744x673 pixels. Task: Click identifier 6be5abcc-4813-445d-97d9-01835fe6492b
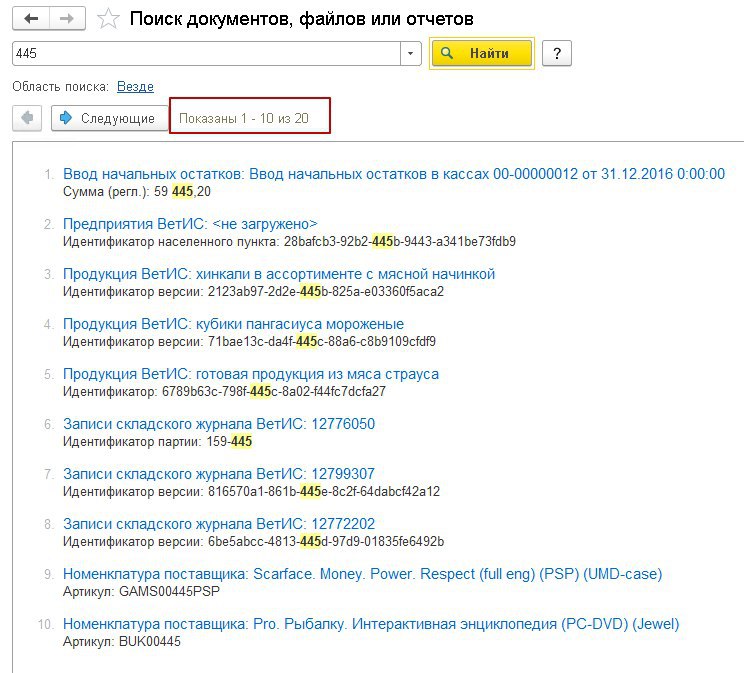[326, 542]
